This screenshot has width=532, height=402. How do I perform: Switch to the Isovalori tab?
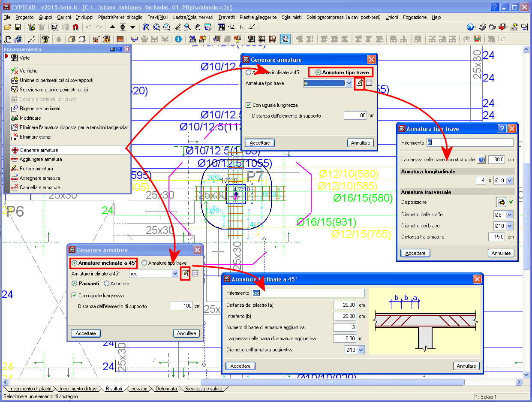point(139,389)
